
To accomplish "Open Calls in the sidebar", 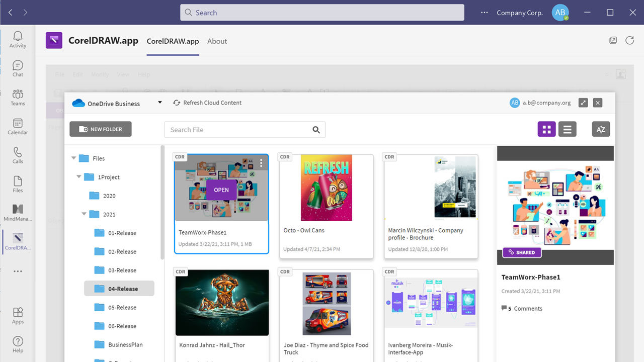I will point(18,155).
